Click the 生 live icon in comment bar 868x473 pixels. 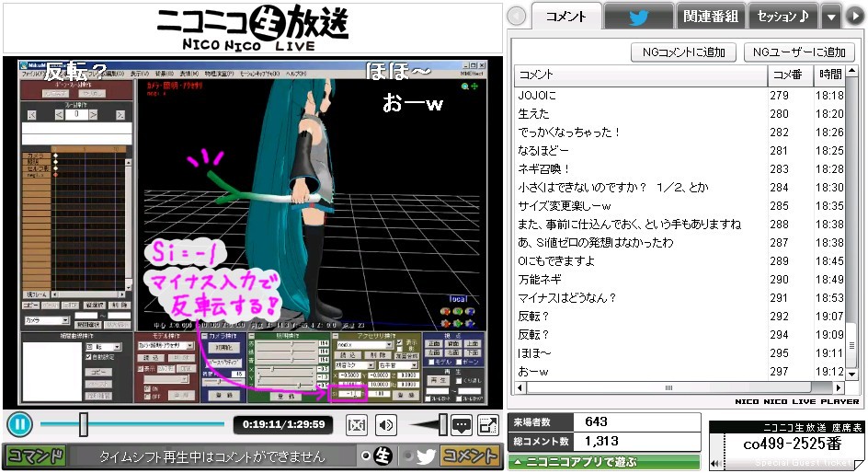(383, 456)
